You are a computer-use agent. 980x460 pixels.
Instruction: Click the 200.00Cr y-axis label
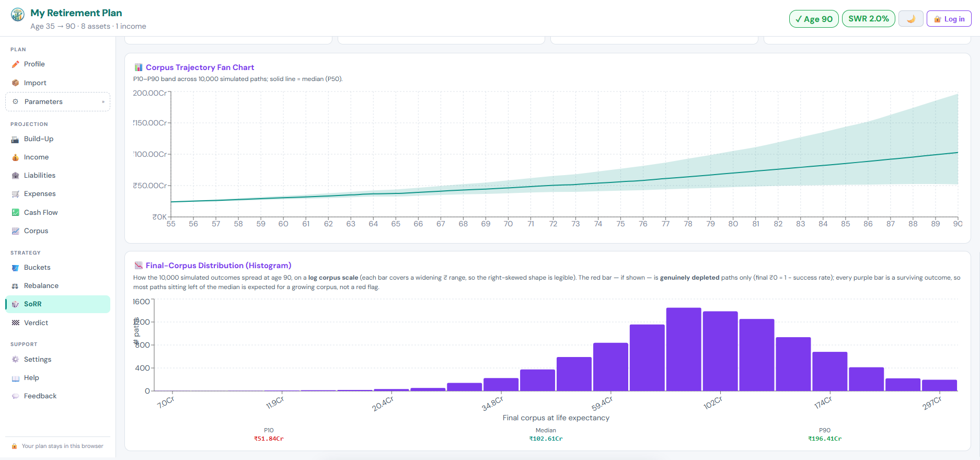pos(149,93)
